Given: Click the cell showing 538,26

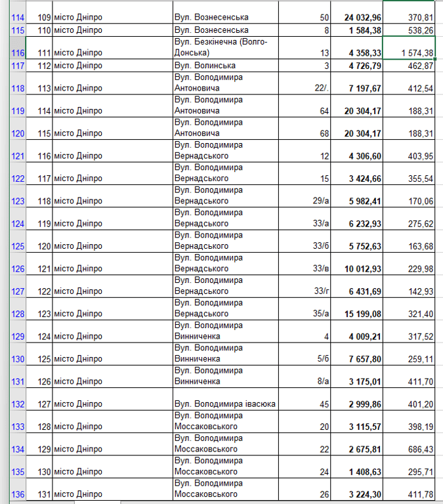Looking at the screenshot, I should pos(409,30).
